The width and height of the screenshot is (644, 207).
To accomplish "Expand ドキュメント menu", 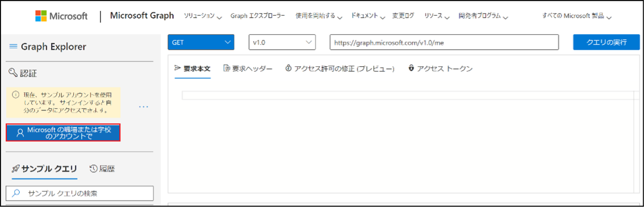I will [x=368, y=16].
